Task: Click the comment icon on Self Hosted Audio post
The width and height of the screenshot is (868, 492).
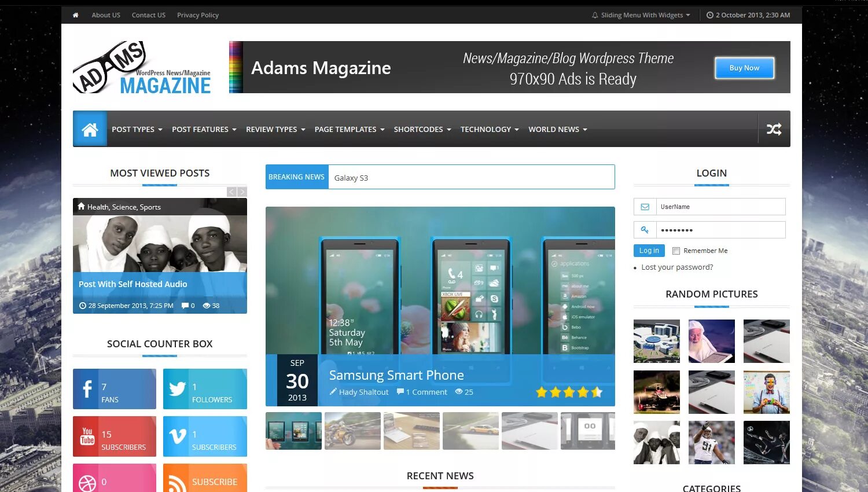Action: coord(185,306)
